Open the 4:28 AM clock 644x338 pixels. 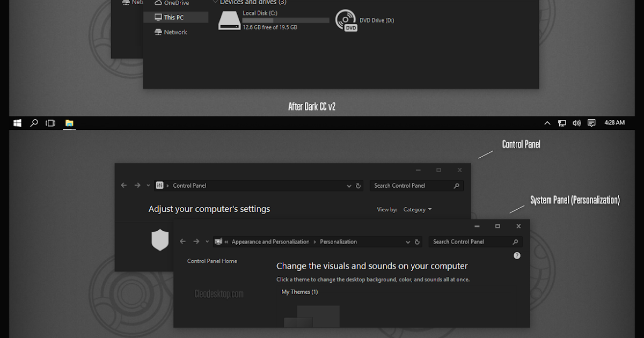click(x=614, y=123)
